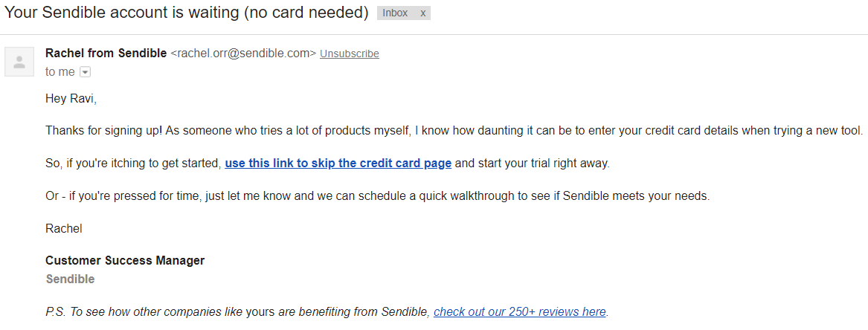Click the "Hey Ravi," greeting

click(x=71, y=98)
